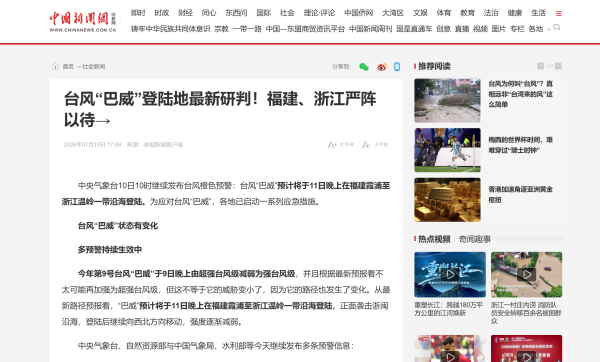This screenshot has width=600, height=362.
Task: Click the 社会新闻 breadcrumb link
Action: coord(94,67)
